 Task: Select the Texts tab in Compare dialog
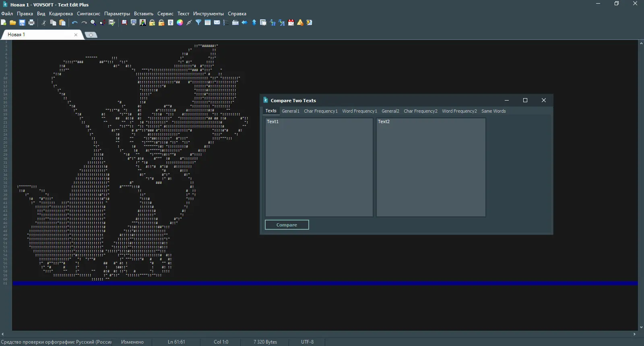pyautogui.click(x=271, y=111)
